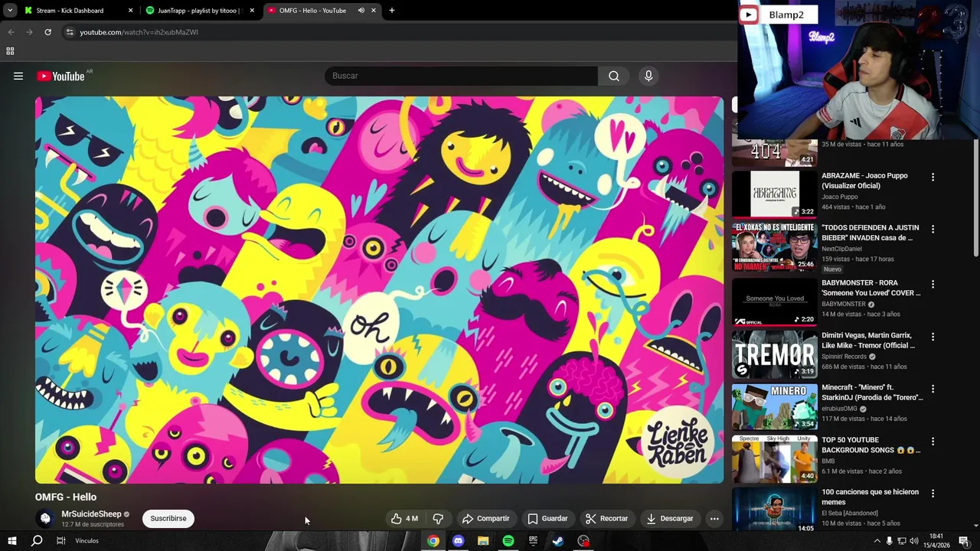The image size is (980, 551).
Task: Open options for Minecraft Minero video
Action: pos(933,389)
